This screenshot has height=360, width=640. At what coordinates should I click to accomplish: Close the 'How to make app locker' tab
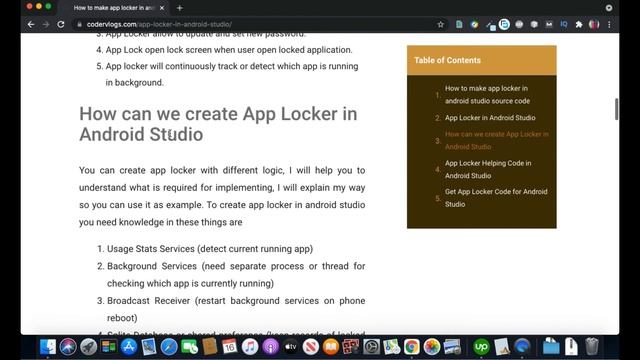162,8
